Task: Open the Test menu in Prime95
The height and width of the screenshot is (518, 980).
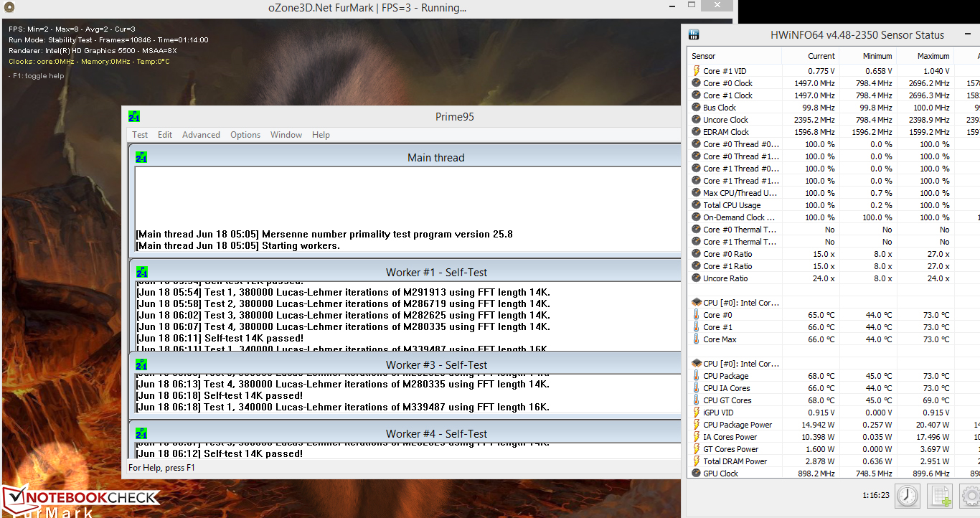Action: [140, 135]
